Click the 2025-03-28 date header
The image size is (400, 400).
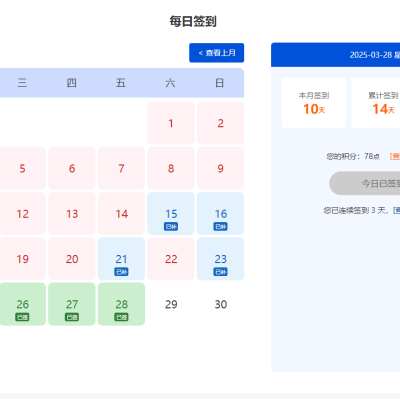335,55
